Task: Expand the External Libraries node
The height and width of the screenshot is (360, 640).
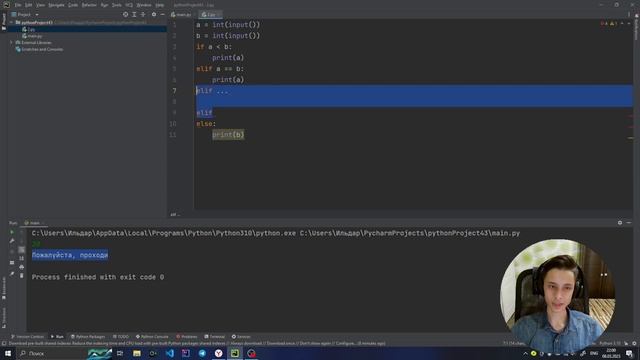Action: [11, 42]
